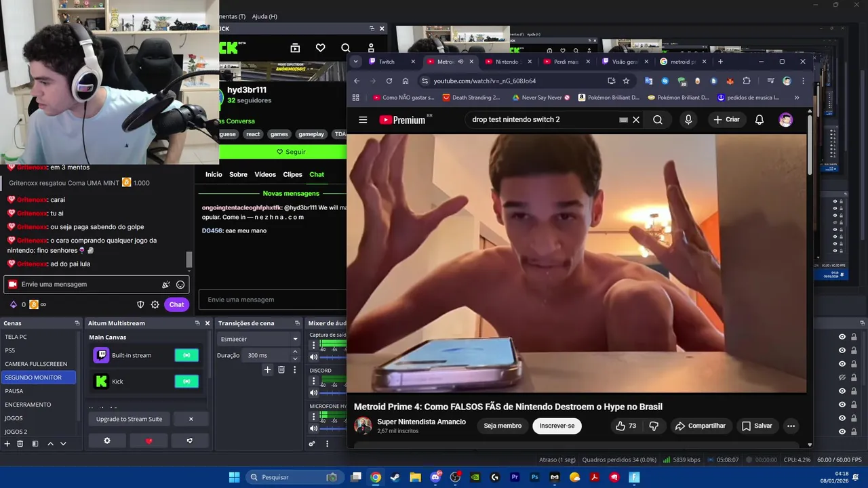This screenshot has width=868, height=488.
Task: Click the YouTube Compartilhar button
Action: pos(701,426)
